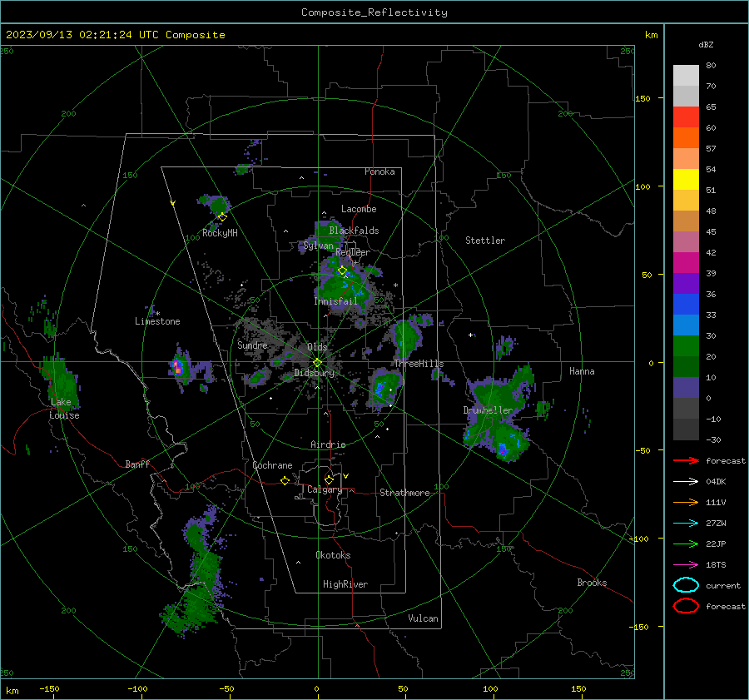749x700 pixels.
Task: Click the cyan current ellipse legend icon
Action: click(686, 585)
